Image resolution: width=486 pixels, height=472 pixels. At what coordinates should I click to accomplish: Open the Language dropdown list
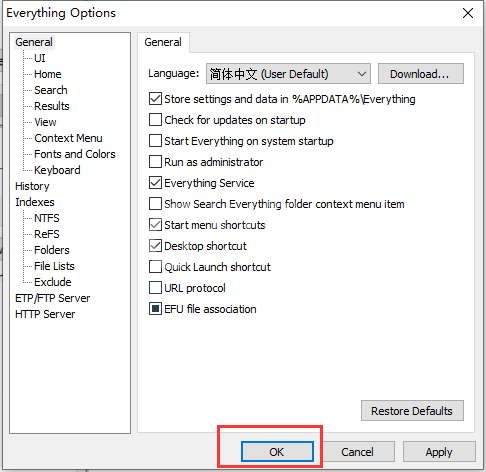[288, 74]
